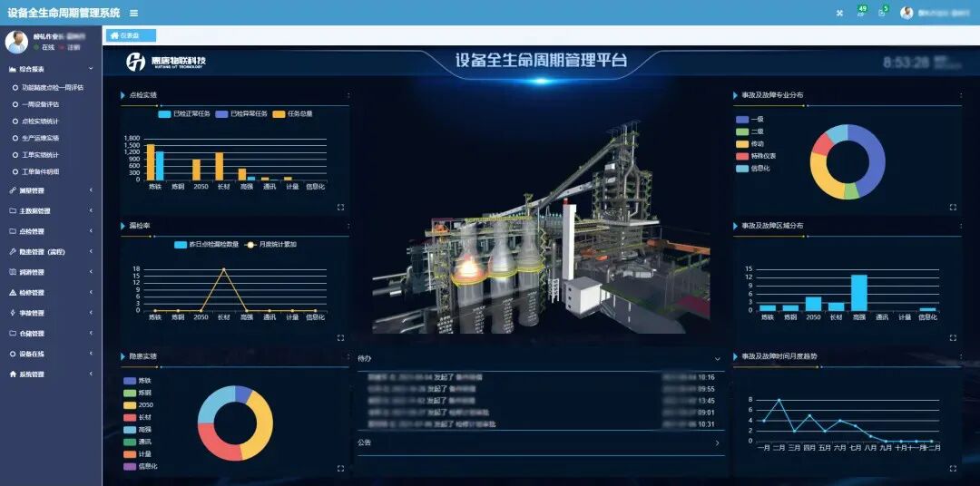Viewport: 980px width, 486px height.
Task: Click the sidebar profile avatar photo
Action: (16, 42)
